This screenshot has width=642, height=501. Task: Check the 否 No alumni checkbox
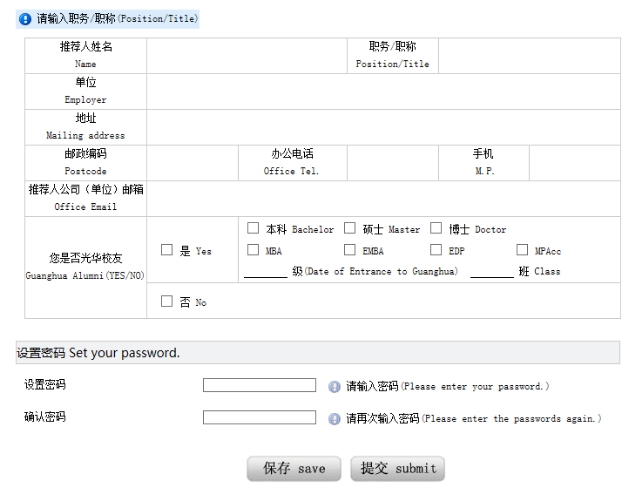click(x=168, y=301)
